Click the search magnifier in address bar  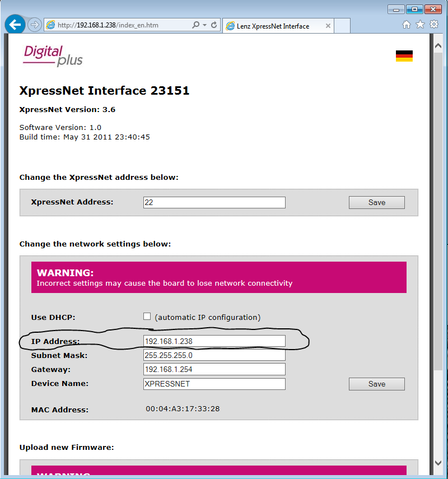[195, 25]
